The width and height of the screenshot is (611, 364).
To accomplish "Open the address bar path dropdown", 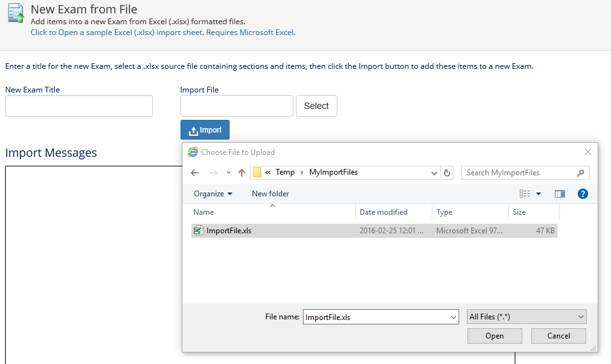I will point(434,173).
